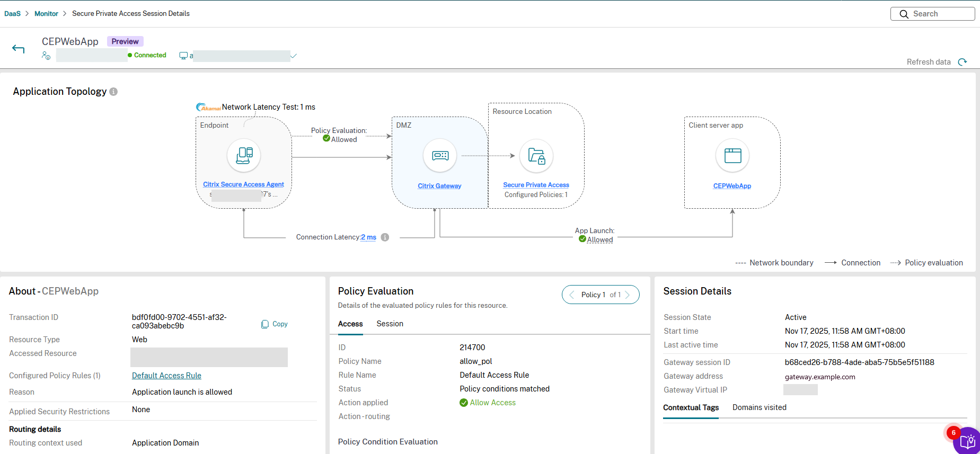Click the copy icon next to Transaction ID
Image resolution: width=980 pixels, height=454 pixels.
click(x=265, y=324)
